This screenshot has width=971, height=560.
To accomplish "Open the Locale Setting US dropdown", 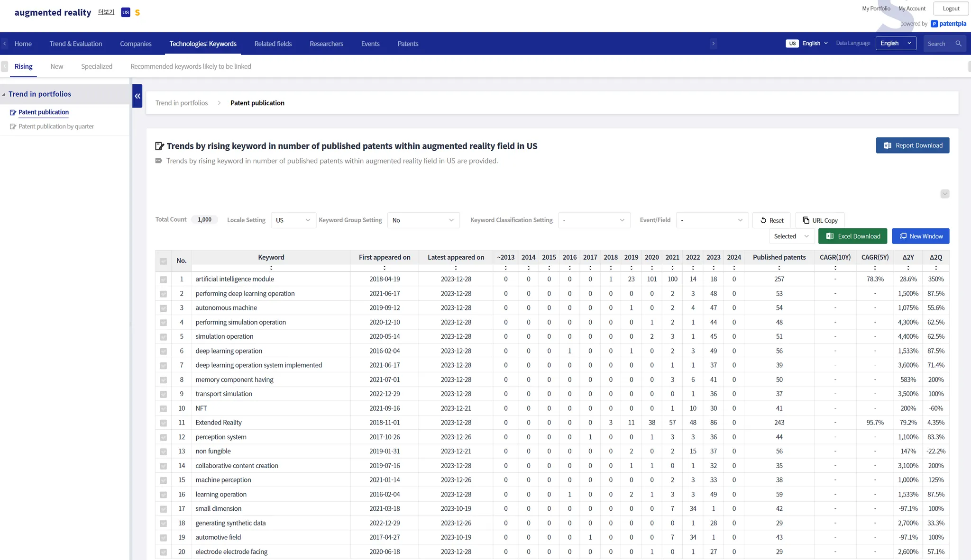I will (x=293, y=220).
